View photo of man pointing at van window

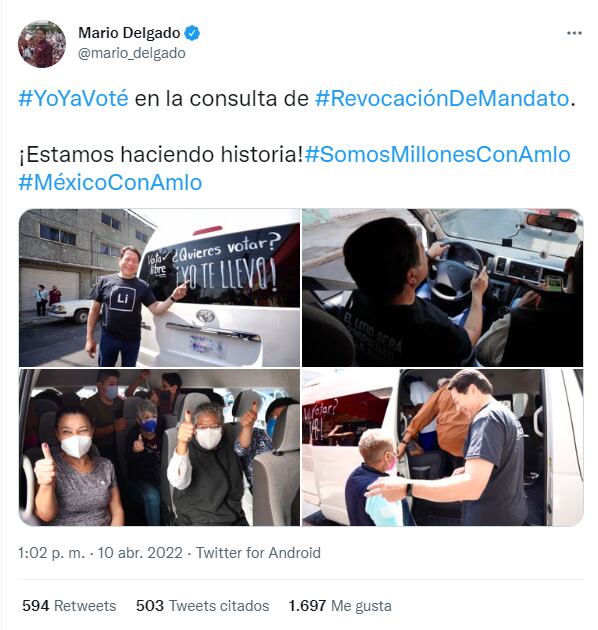(x=160, y=288)
